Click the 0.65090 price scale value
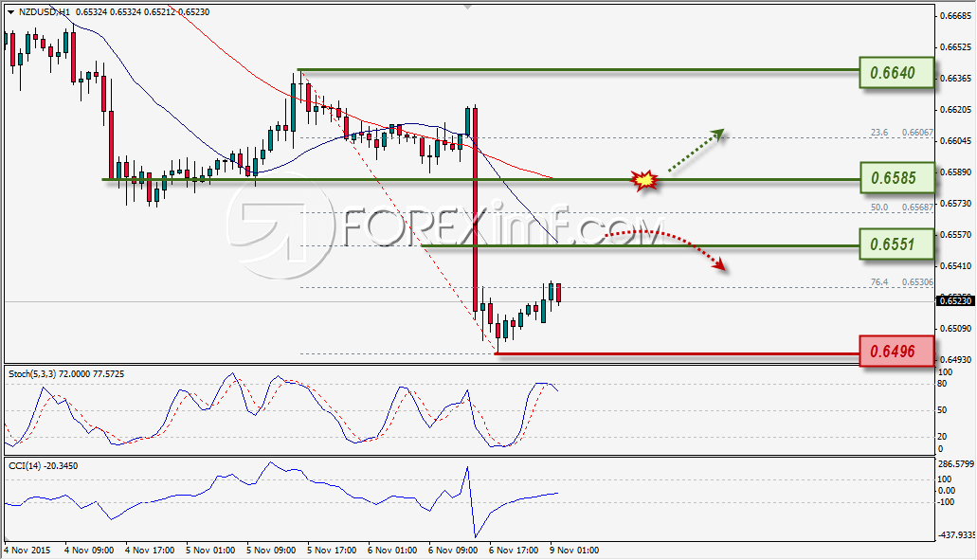The image size is (977, 560). (x=955, y=328)
